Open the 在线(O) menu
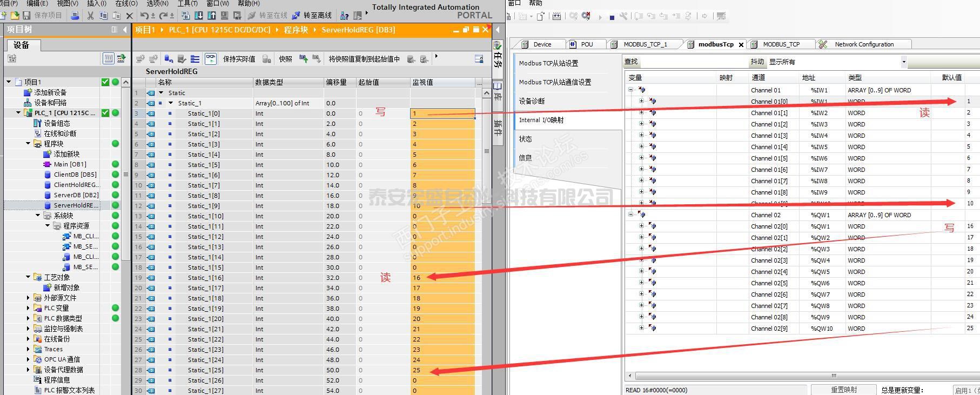Image resolution: width=980 pixels, height=395 pixels. 126,3
